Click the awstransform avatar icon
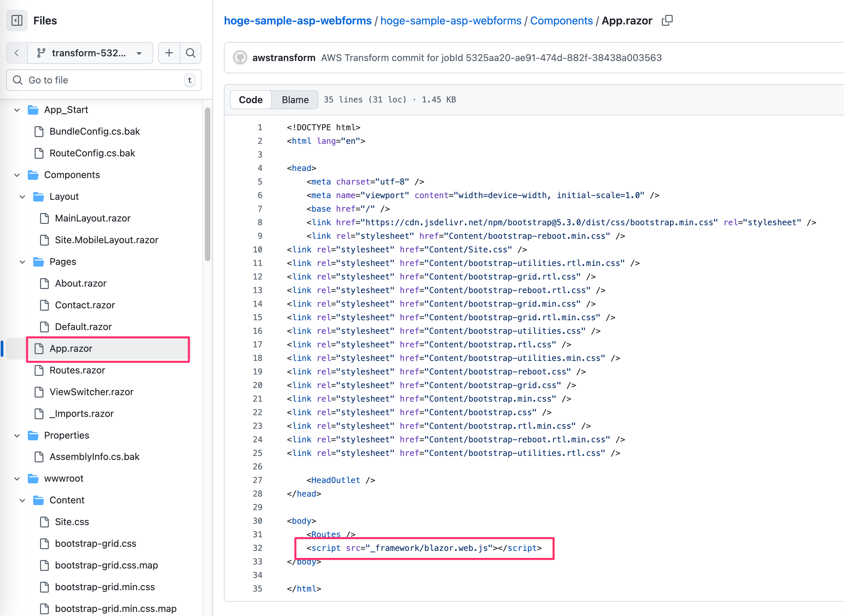844x616 pixels. pos(240,58)
